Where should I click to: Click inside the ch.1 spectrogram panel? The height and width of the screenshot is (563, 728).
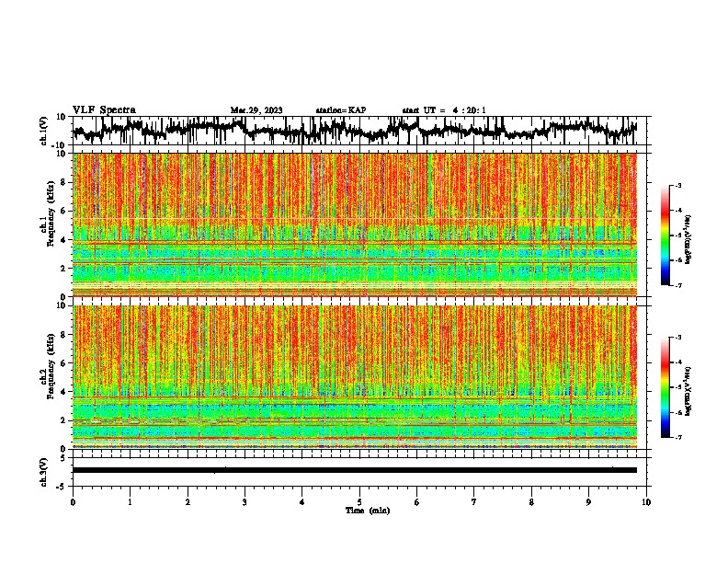click(x=359, y=224)
